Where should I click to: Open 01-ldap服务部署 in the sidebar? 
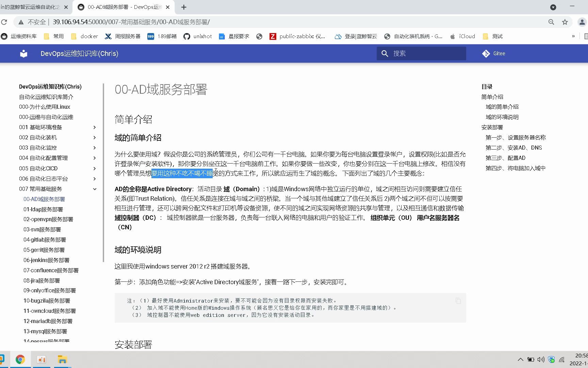click(43, 210)
